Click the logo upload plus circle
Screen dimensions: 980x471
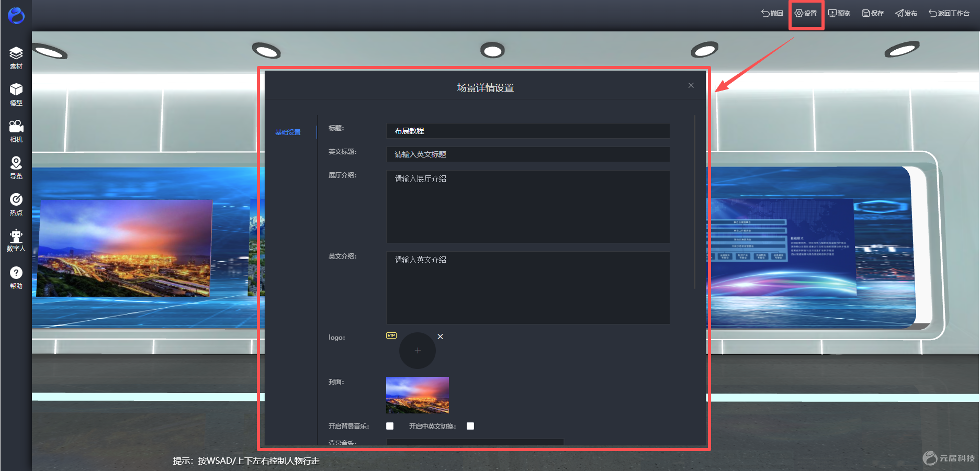418,351
